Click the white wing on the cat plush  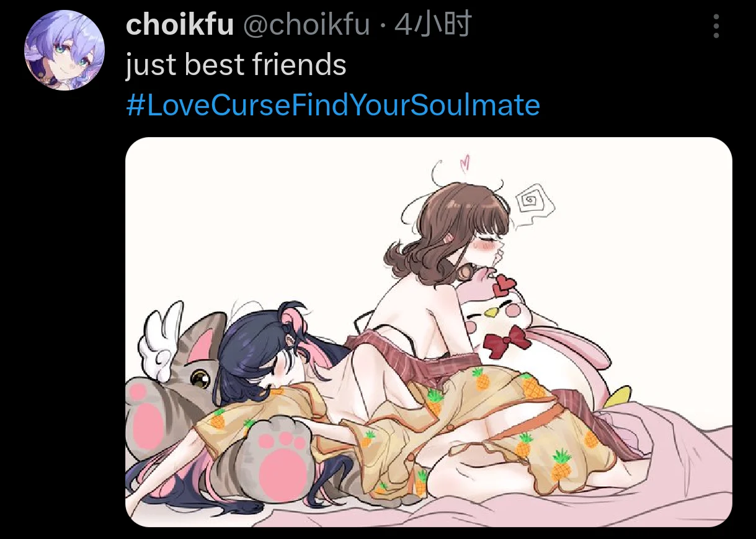click(x=162, y=341)
